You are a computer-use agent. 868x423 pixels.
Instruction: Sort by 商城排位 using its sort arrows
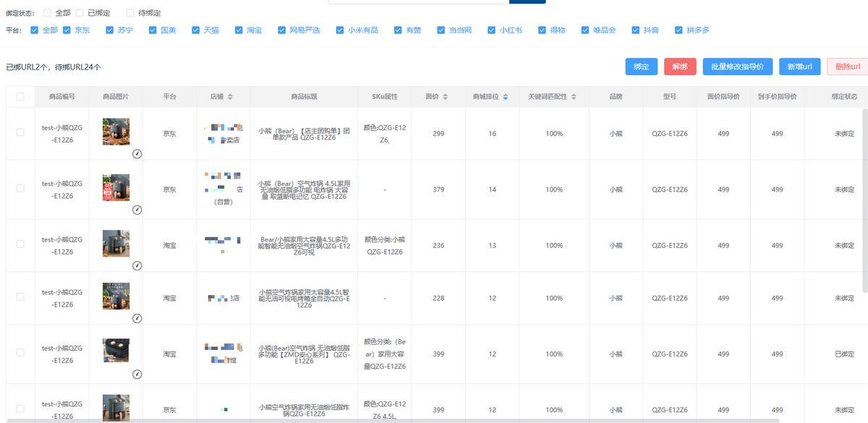(x=506, y=97)
